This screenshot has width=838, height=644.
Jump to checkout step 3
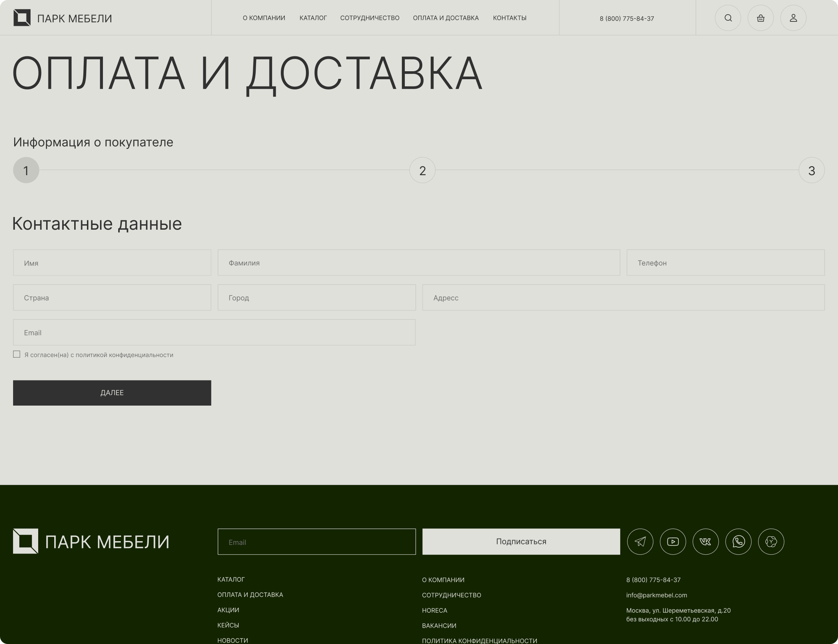point(811,170)
